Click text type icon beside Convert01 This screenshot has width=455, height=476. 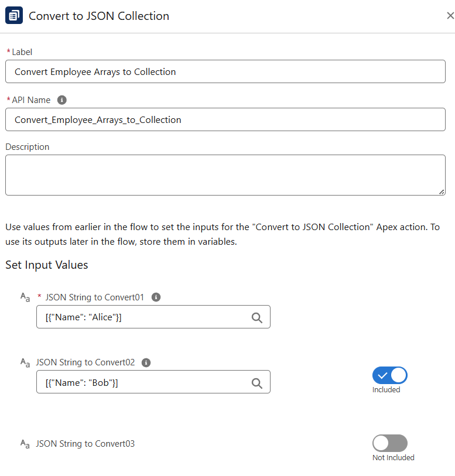[25, 297]
